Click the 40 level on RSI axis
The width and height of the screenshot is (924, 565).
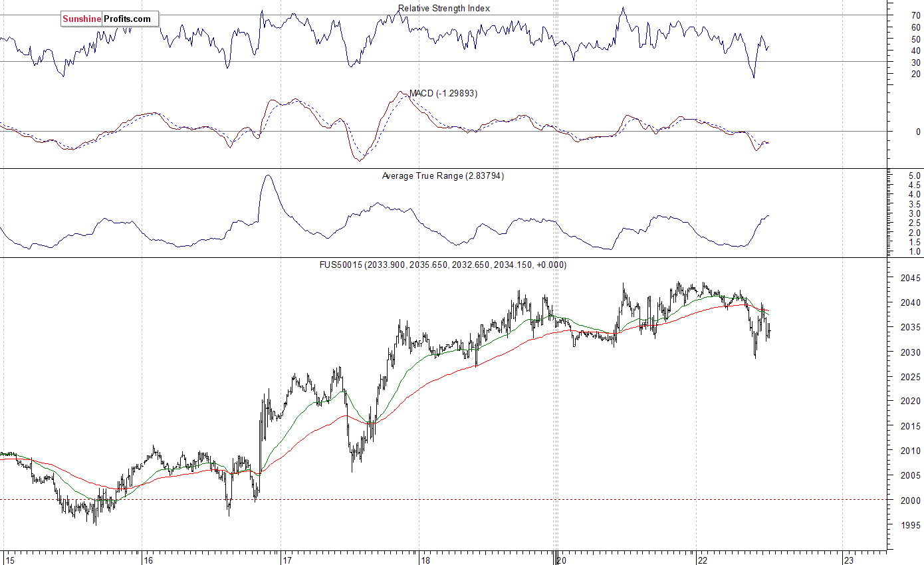tap(915, 51)
